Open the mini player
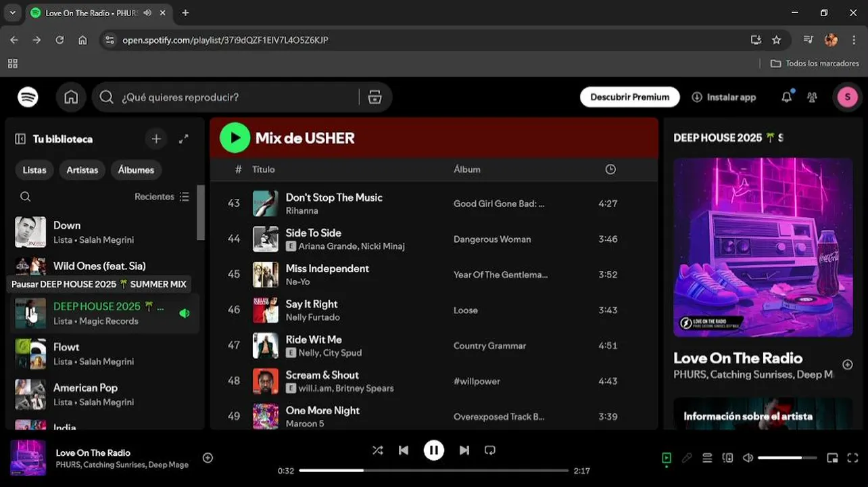Viewport: 868px width, 487px height. point(832,458)
